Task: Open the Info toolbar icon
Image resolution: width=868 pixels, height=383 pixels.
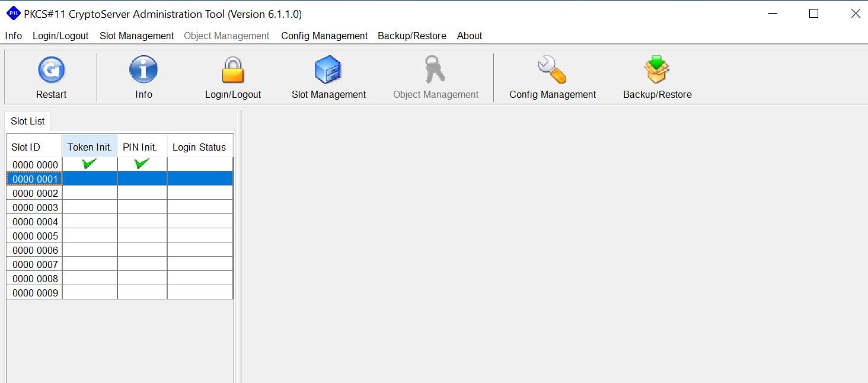Action: (x=143, y=70)
